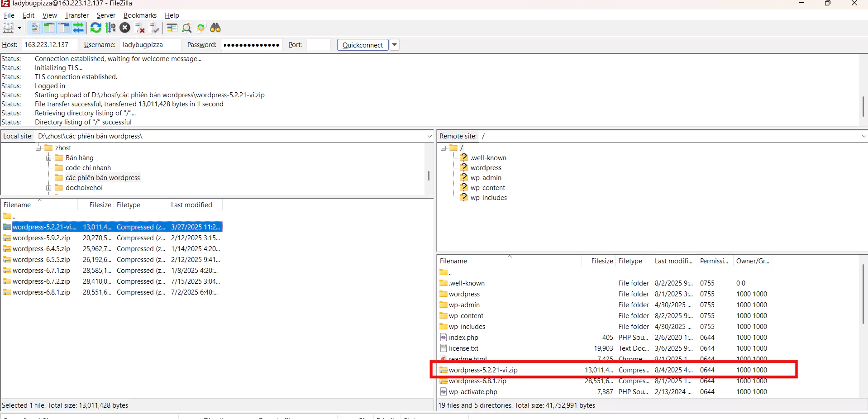Open the Site Manager
The height and width of the screenshot is (419, 868).
click(8, 28)
